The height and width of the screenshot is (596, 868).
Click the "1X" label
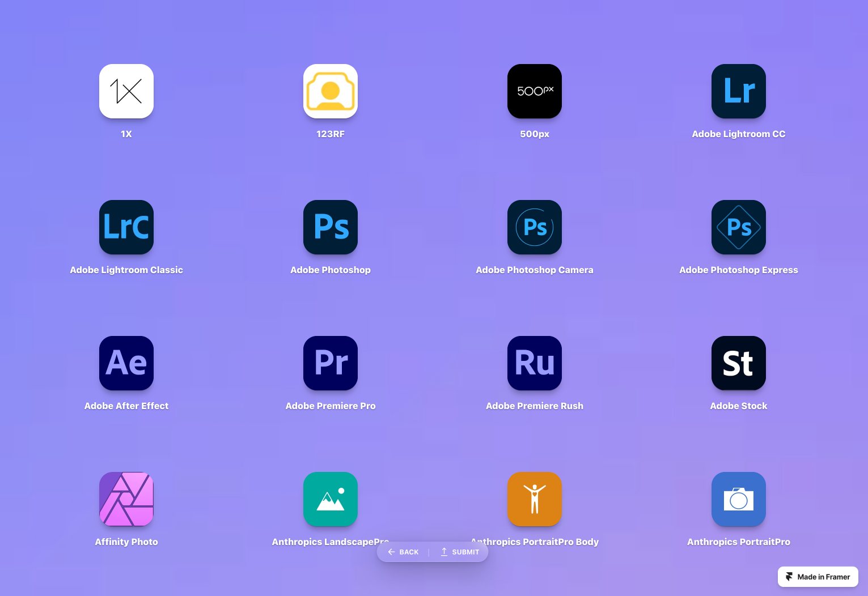(x=126, y=134)
